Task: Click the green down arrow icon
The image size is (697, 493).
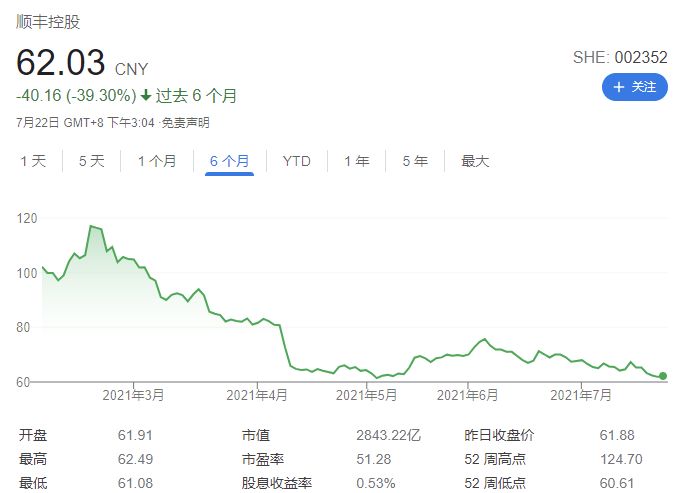Action: click(x=146, y=95)
